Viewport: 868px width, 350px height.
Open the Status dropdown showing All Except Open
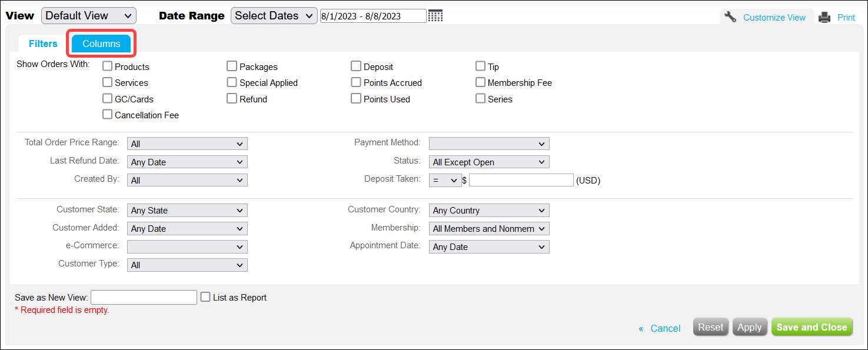(489, 162)
